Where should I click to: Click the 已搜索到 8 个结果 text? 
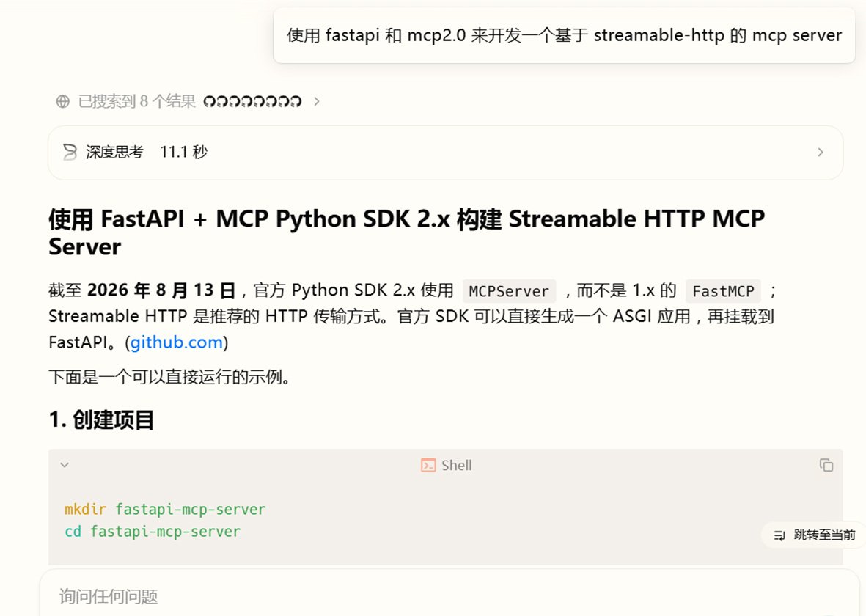click(x=137, y=101)
